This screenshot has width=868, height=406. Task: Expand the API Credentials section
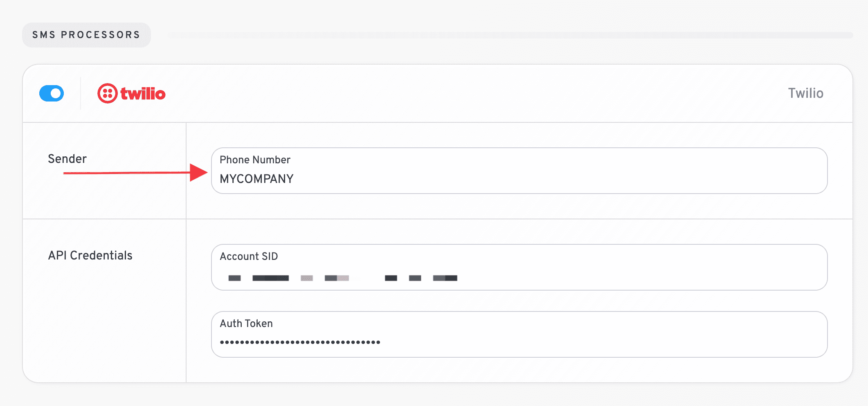90,255
